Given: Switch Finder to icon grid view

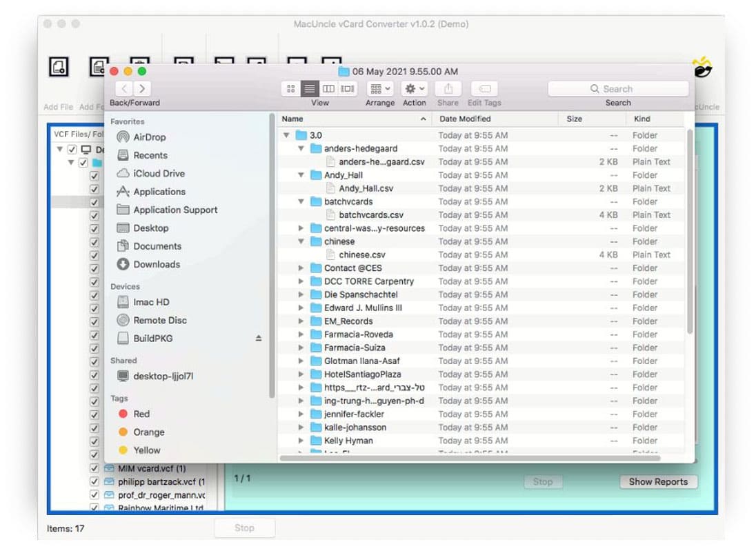Looking at the screenshot, I should [290, 88].
